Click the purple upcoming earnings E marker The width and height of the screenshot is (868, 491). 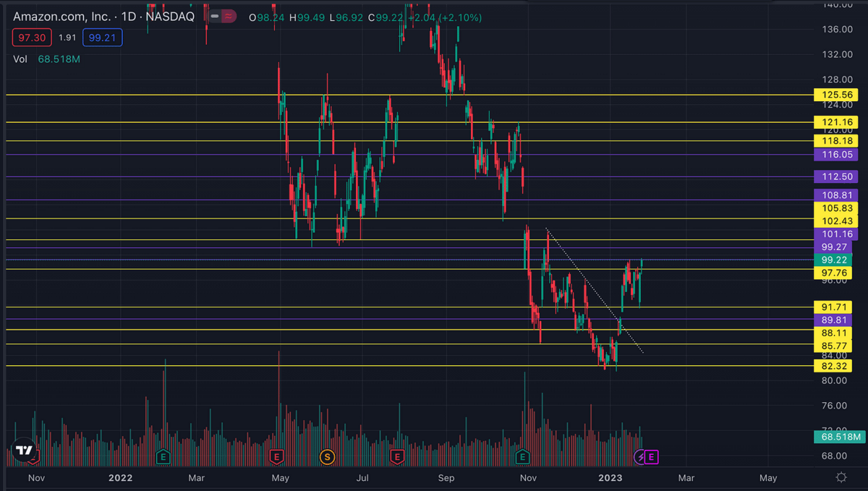pos(652,456)
